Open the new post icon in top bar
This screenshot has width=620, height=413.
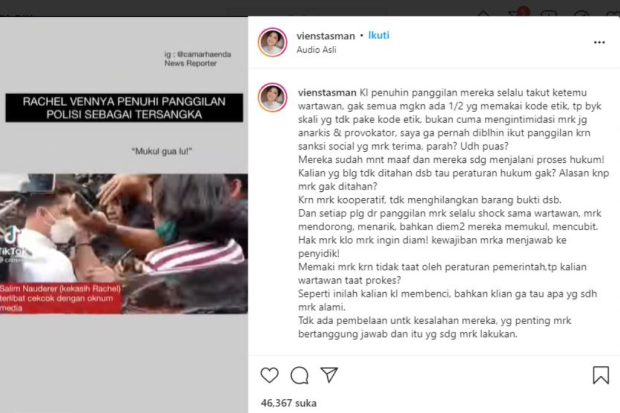coord(548,14)
